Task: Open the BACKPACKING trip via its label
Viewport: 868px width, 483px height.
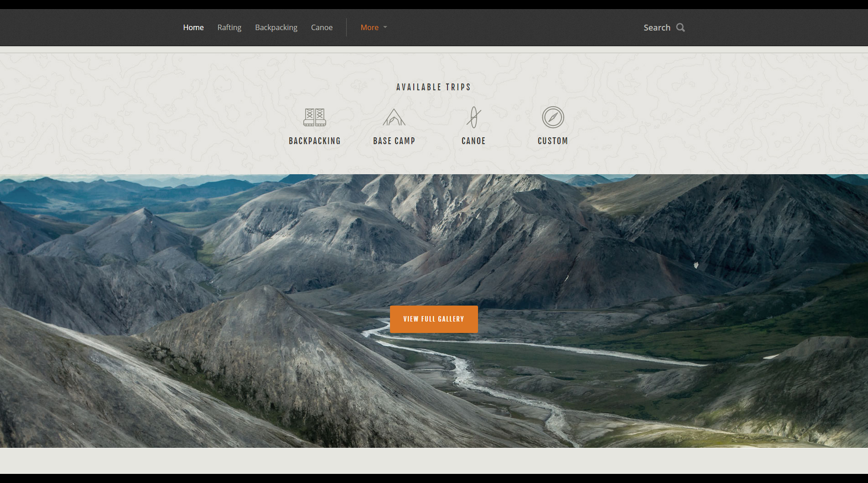Action: point(315,141)
